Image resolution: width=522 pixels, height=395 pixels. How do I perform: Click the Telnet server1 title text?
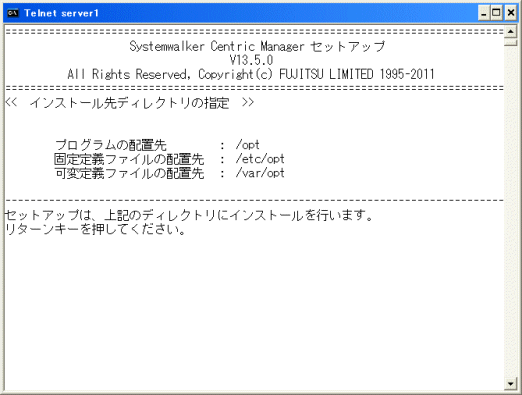tap(61, 13)
